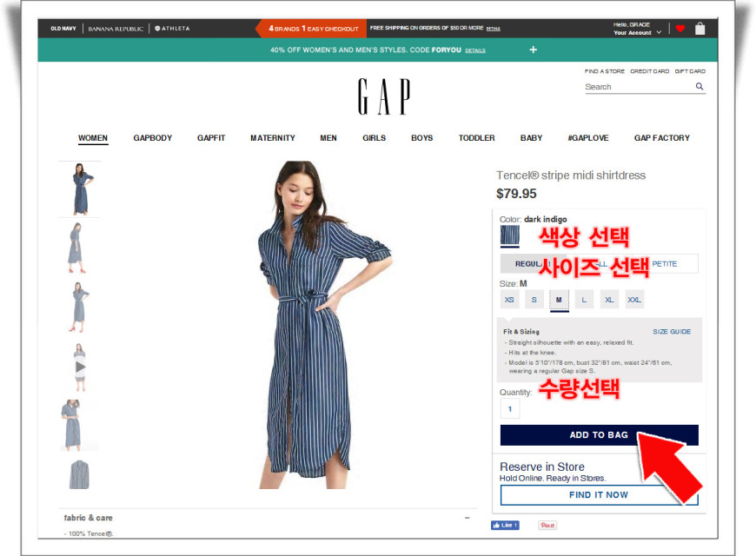Select size XXL
Screen dimensions: 756x556
tap(634, 300)
